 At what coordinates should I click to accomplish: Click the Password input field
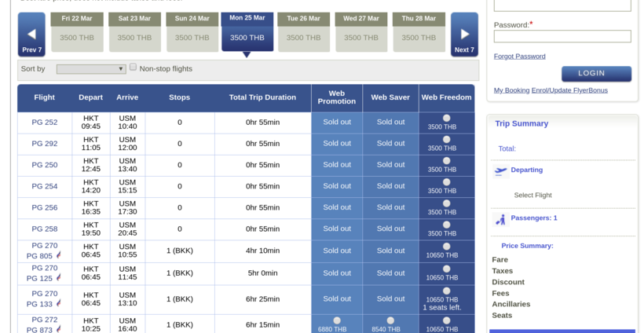(562, 36)
